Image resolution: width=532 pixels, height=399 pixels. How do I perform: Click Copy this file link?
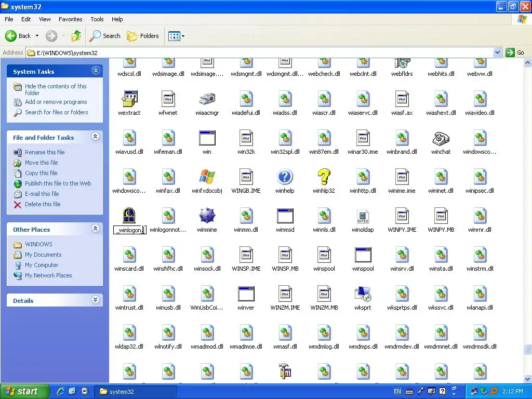click(x=41, y=173)
